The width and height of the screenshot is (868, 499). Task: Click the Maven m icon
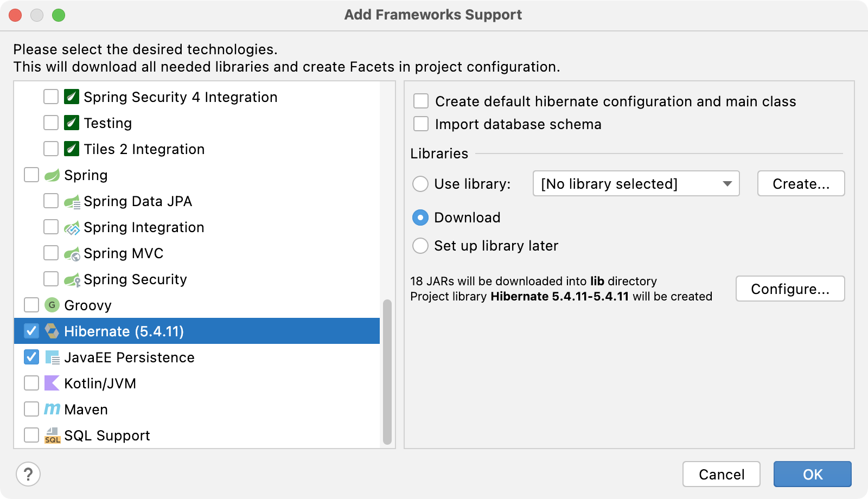[52, 409]
